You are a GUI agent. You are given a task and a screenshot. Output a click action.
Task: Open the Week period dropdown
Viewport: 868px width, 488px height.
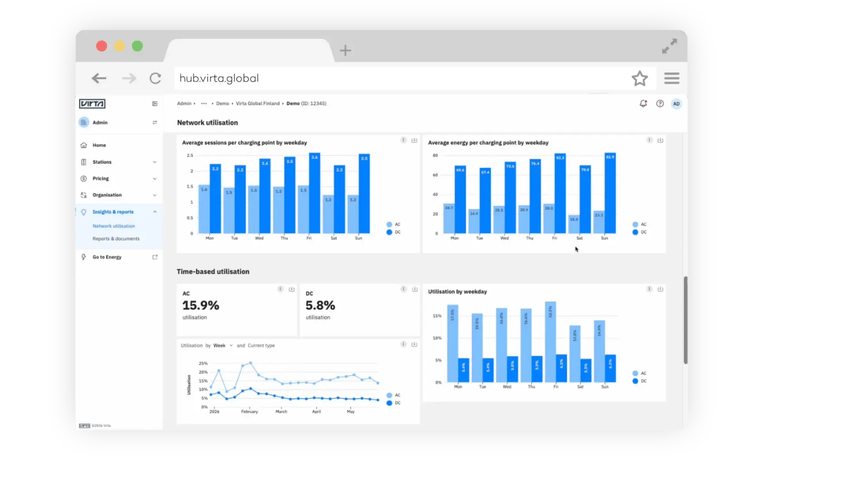(223, 346)
